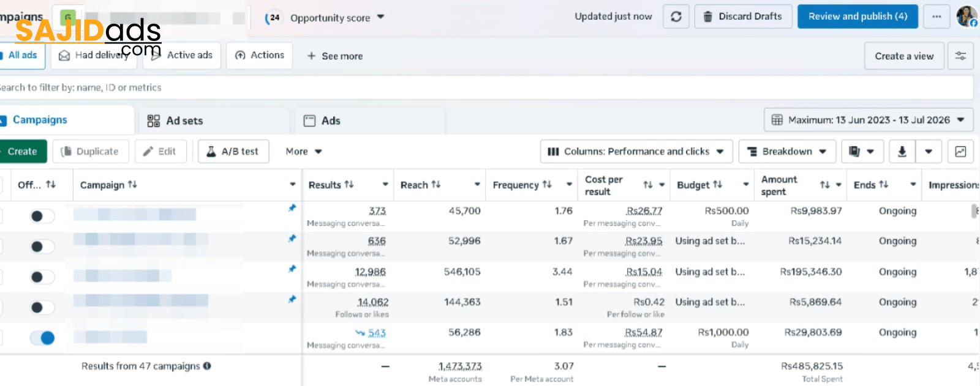This screenshot has height=386, width=980.
Task: Click the green Create button
Action: (22, 152)
